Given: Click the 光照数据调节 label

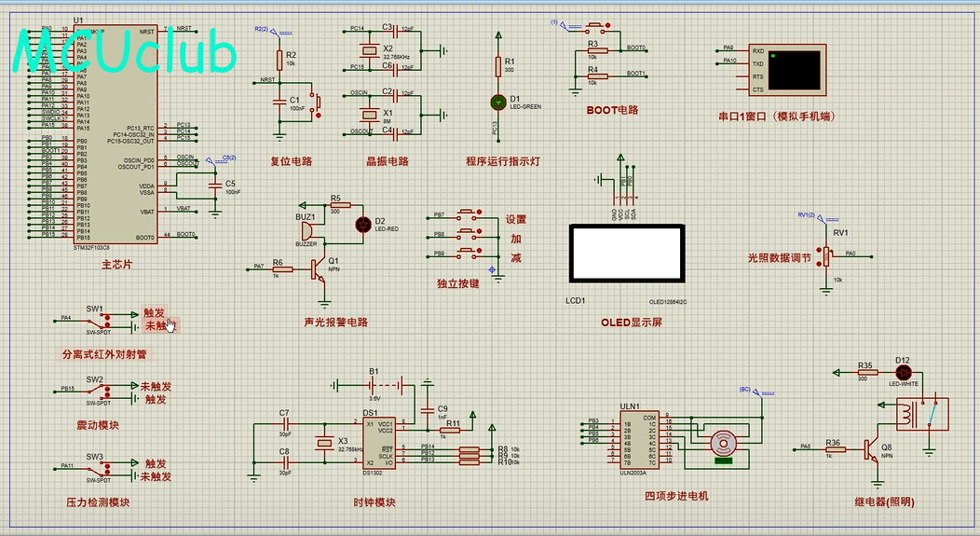Looking at the screenshot, I should 780,257.
